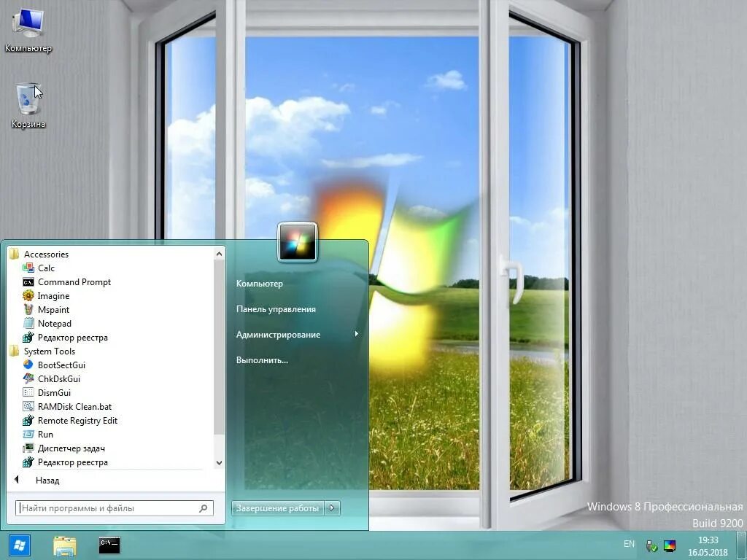
Task: Open Command Prompt in Accessories list
Action: (74, 282)
